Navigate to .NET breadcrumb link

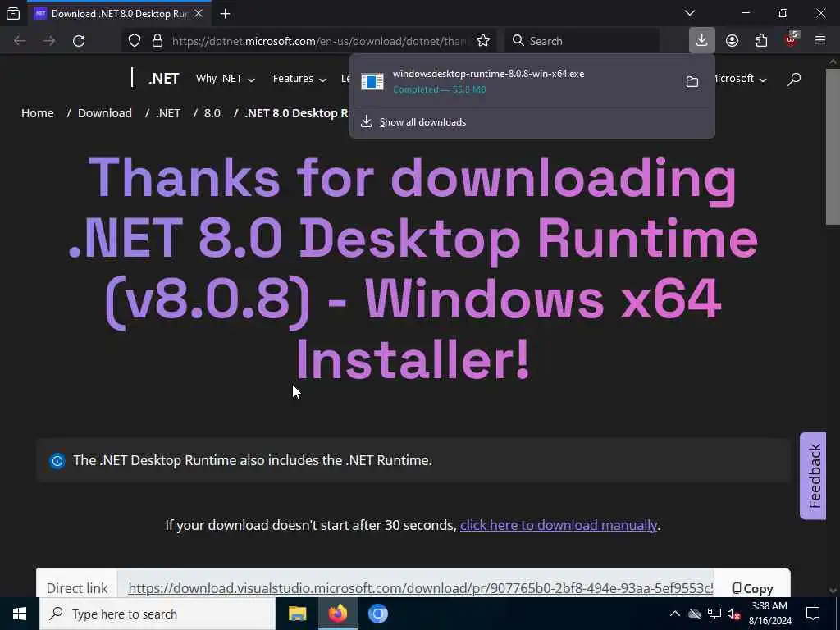(x=168, y=113)
